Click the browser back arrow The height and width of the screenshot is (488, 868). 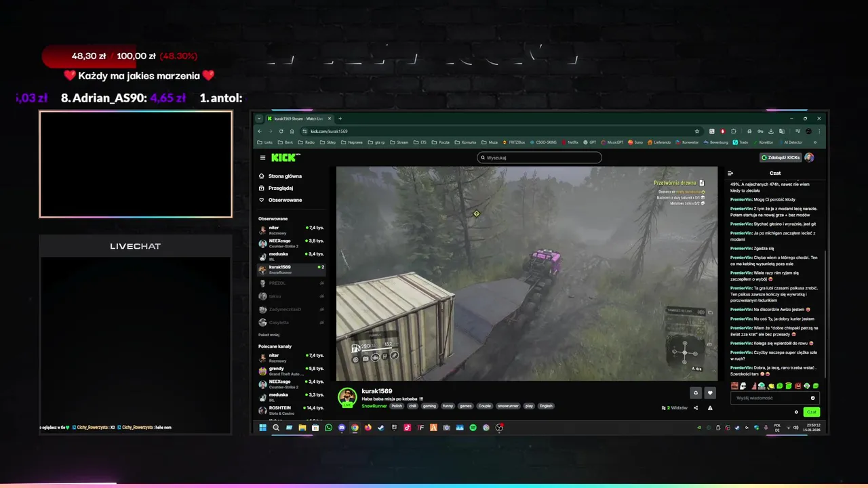coord(260,131)
